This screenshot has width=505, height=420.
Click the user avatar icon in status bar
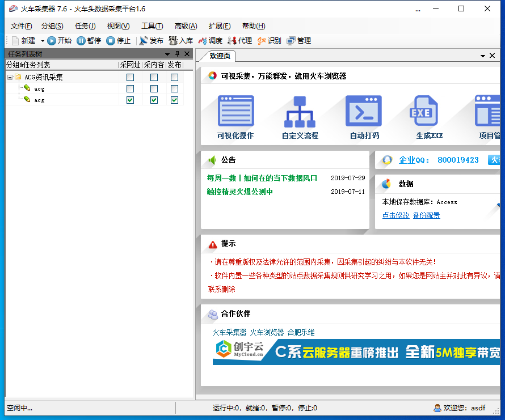pyautogui.click(x=437, y=408)
